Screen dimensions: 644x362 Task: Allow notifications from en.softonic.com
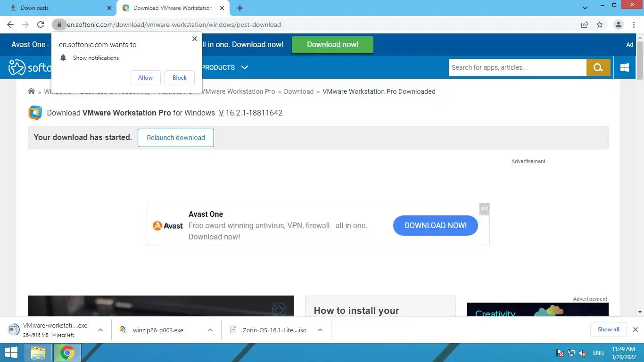point(145,78)
